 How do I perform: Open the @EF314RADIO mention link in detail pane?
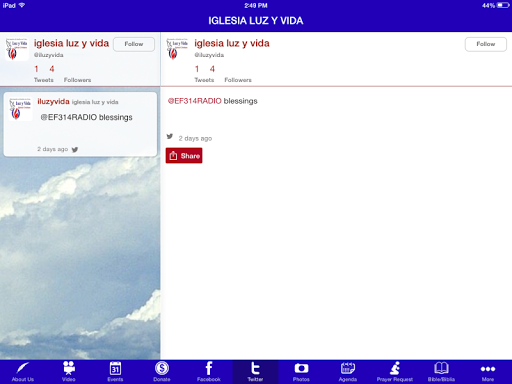tap(195, 101)
